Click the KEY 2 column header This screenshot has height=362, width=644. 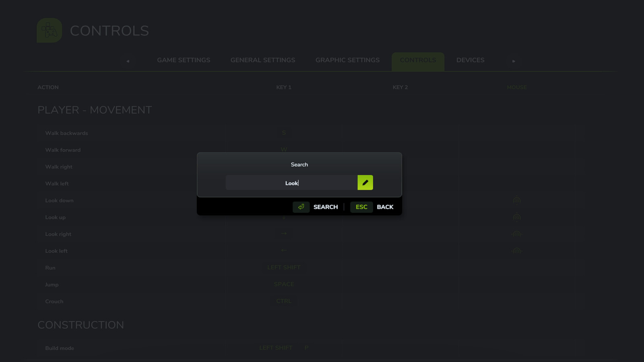400,87
